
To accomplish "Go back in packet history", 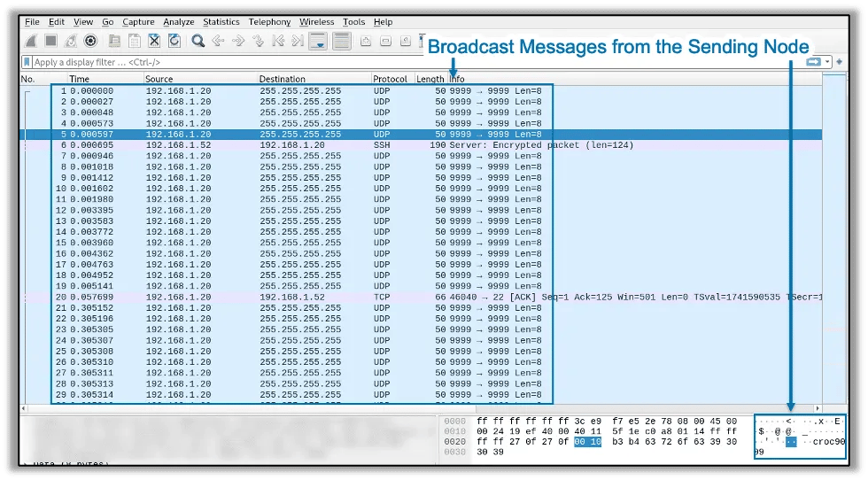I will (x=218, y=41).
